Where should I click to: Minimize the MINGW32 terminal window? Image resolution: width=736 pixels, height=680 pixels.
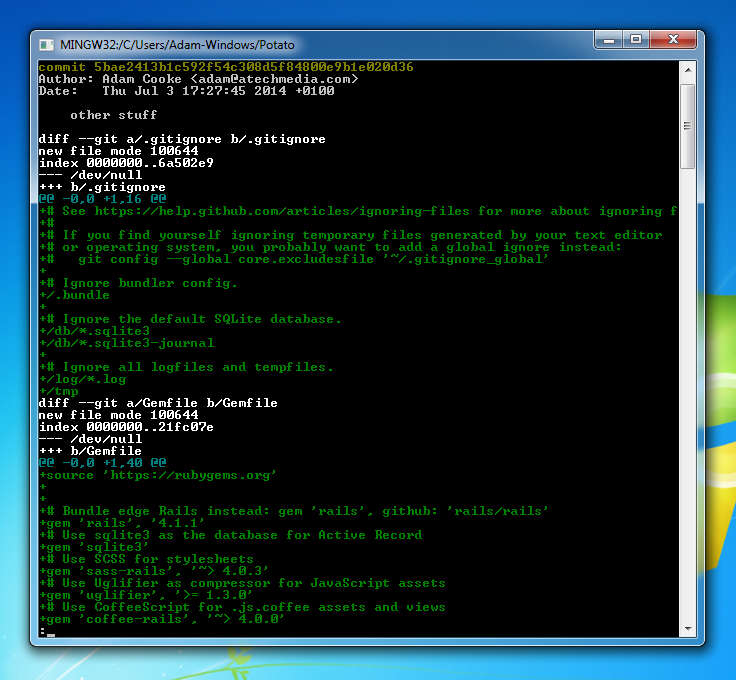coord(609,40)
